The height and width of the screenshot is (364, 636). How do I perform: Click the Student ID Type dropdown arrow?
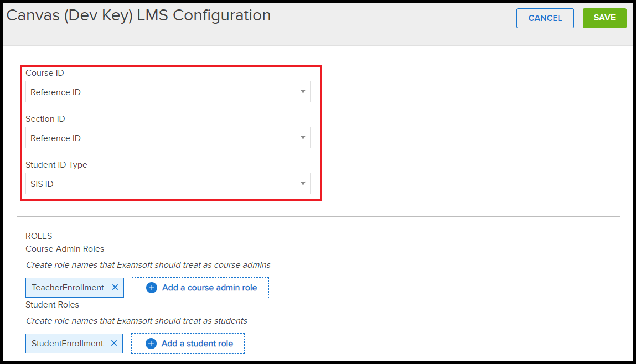pyautogui.click(x=303, y=183)
